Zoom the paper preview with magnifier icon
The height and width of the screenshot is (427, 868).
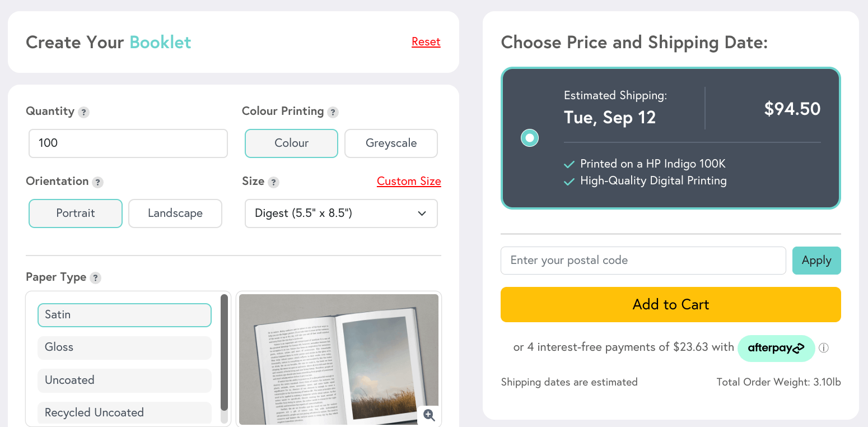click(429, 415)
